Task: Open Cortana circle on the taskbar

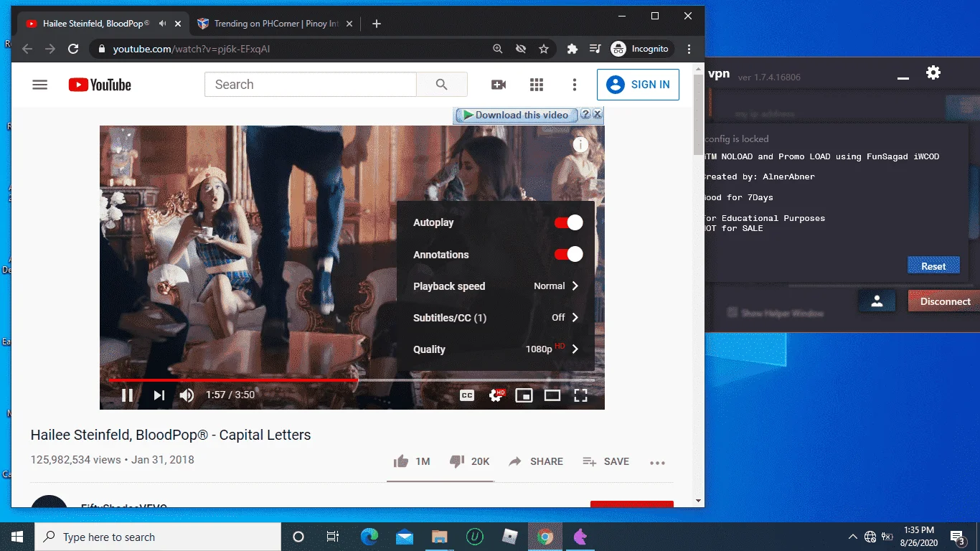Action: (298, 537)
